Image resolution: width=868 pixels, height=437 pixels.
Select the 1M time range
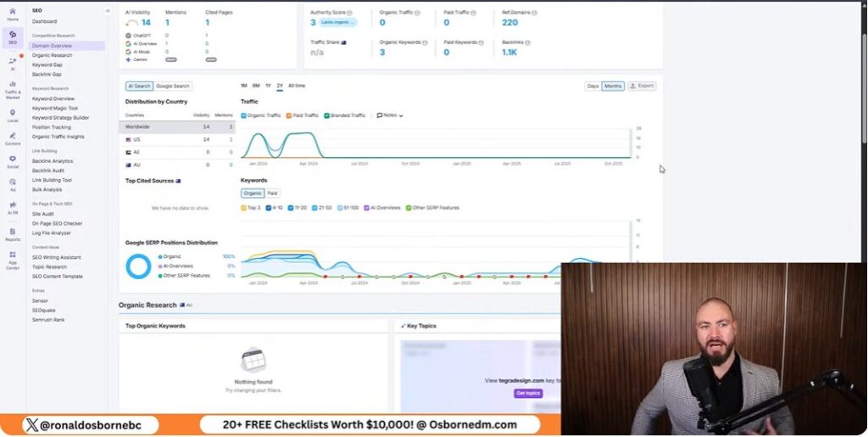[243, 86]
